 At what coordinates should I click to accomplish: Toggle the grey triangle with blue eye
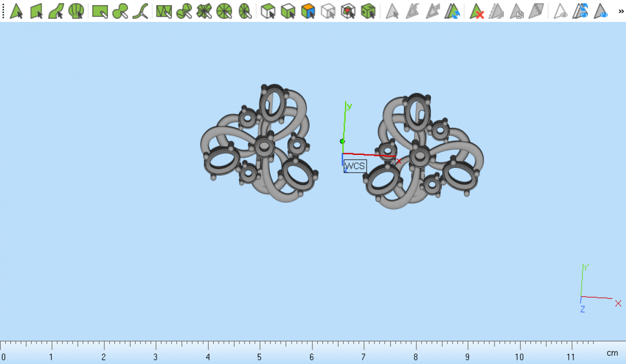tap(601, 10)
